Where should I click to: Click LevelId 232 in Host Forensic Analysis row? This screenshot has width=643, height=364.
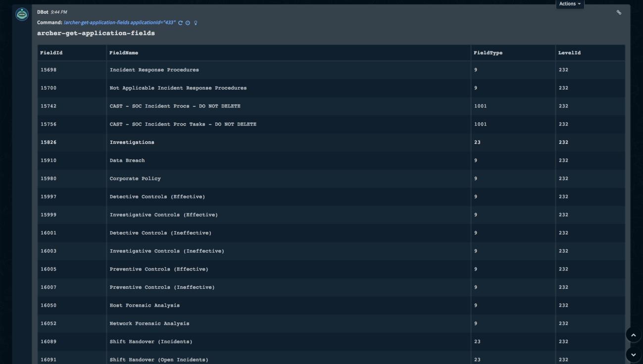[563, 306]
